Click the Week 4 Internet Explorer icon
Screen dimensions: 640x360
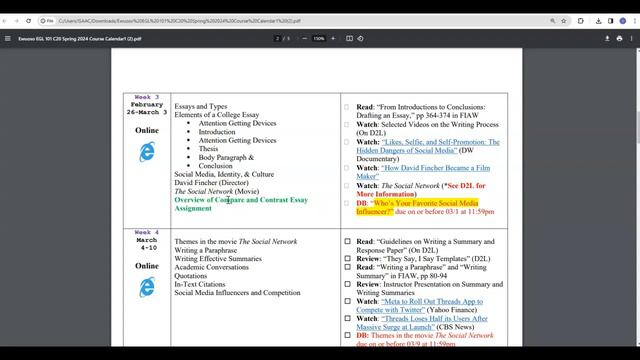pyautogui.click(x=147, y=287)
